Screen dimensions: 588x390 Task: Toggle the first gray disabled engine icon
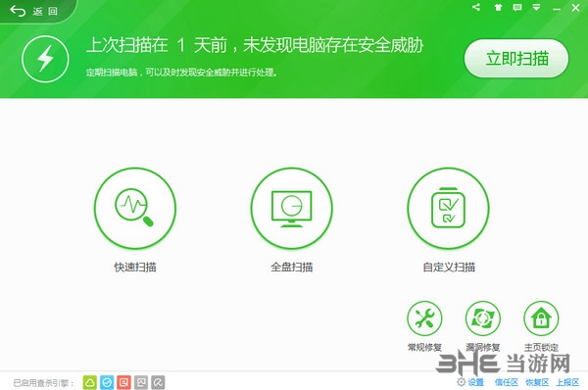(141, 382)
